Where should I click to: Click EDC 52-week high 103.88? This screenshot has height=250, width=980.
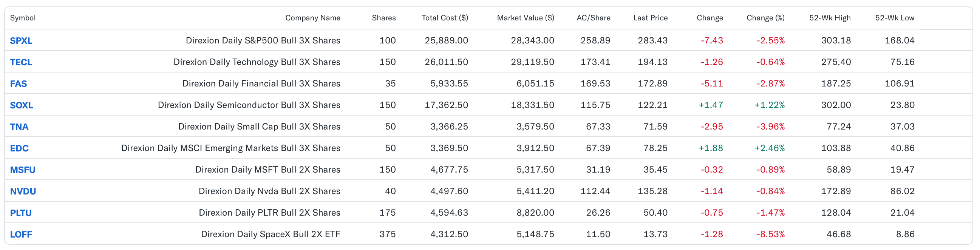[x=836, y=148]
